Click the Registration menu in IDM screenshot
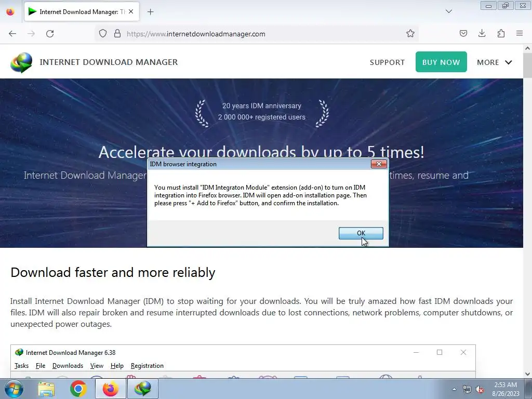 (x=147, y=366)
